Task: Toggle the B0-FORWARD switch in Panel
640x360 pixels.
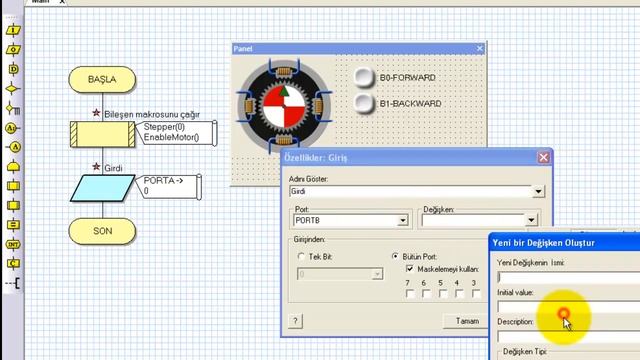Action: click(x=364, y=78)
